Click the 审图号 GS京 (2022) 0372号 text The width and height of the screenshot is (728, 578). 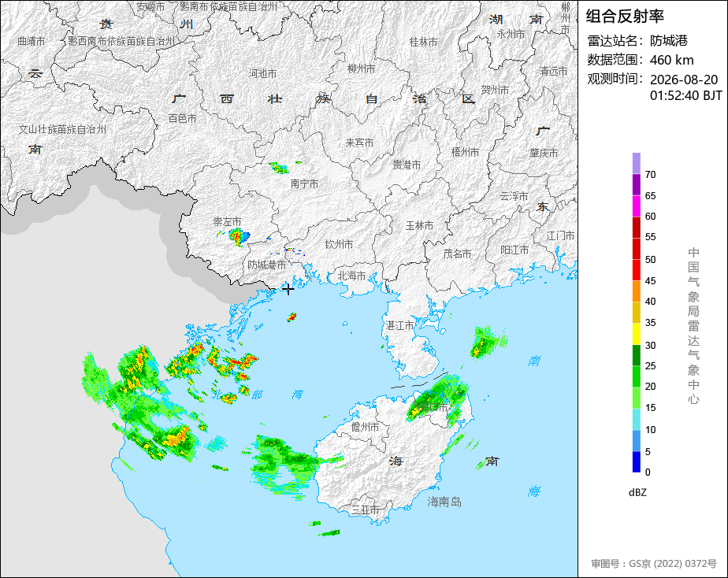[654, 564]
